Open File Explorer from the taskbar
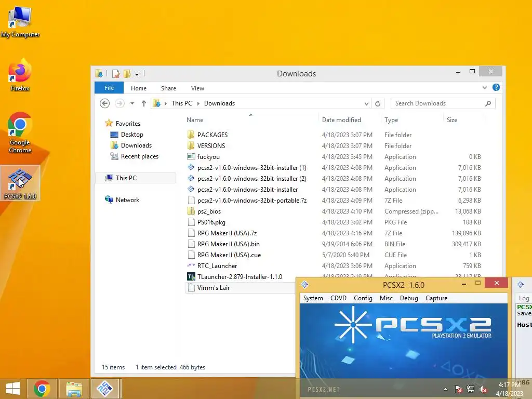Image resolution: width=532 pixels, height=399 pixels. (x=74, y=389)
